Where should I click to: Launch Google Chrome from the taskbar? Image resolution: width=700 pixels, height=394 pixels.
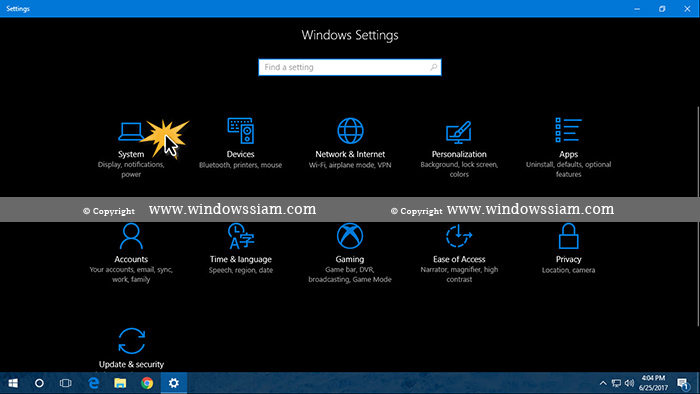(147, 383)
